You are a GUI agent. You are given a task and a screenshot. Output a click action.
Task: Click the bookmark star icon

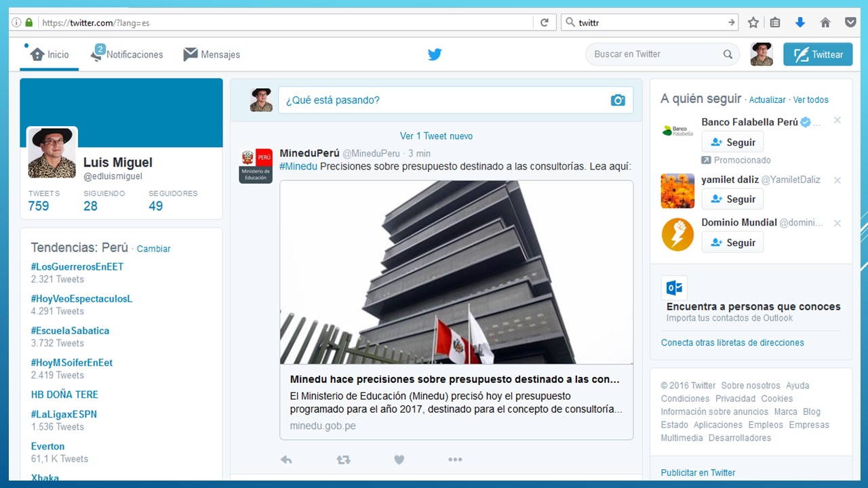point(753,22)
